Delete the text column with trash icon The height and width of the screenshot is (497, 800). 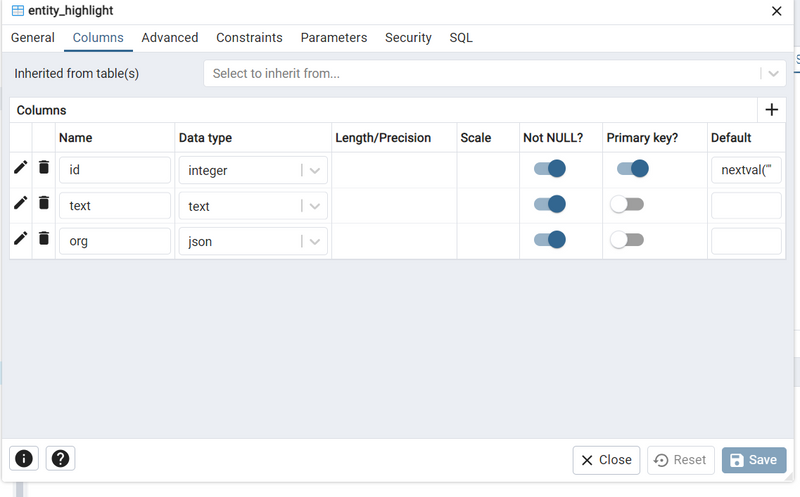pyautogui.click(x=44, y=203)
